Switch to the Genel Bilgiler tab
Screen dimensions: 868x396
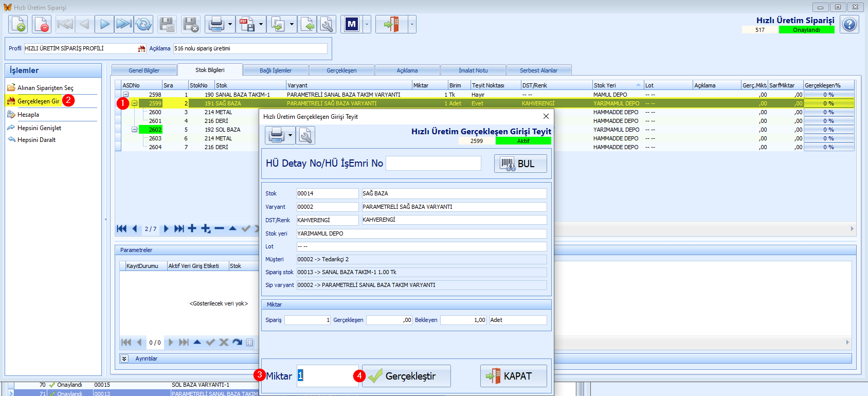[x=144, y=70]
